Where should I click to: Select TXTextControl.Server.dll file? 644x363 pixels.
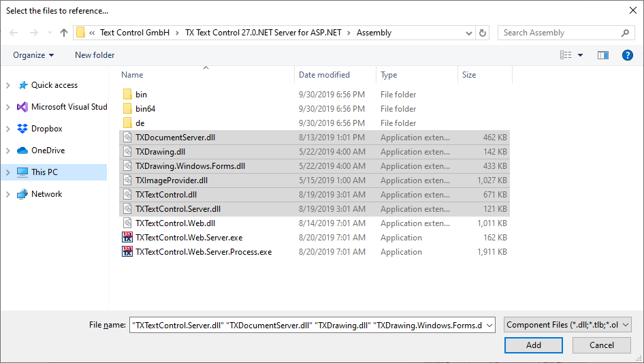tap(315, 209)
